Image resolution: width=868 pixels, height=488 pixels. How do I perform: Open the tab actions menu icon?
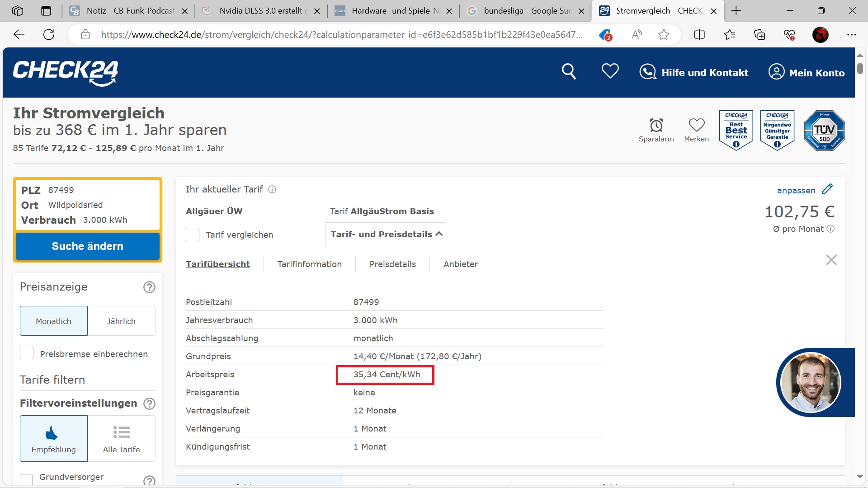click(46, 11)
